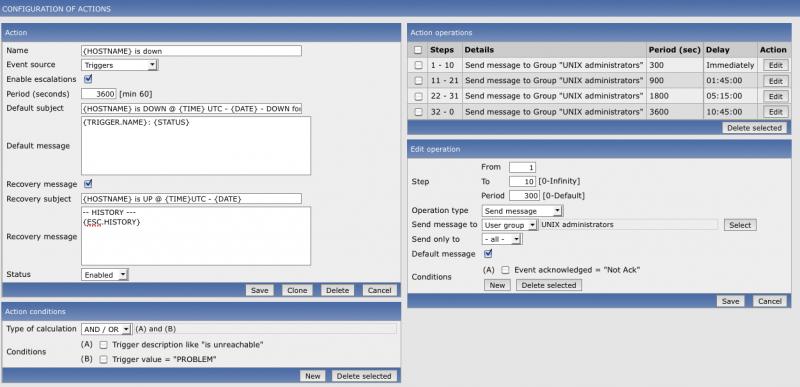Open the Event source Triggers dropdown
800x387 pixels.
point(119,65)
